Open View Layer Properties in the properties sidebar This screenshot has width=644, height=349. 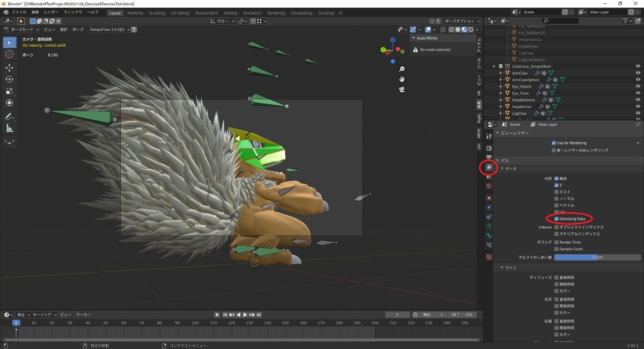click(x=490, y=166)
